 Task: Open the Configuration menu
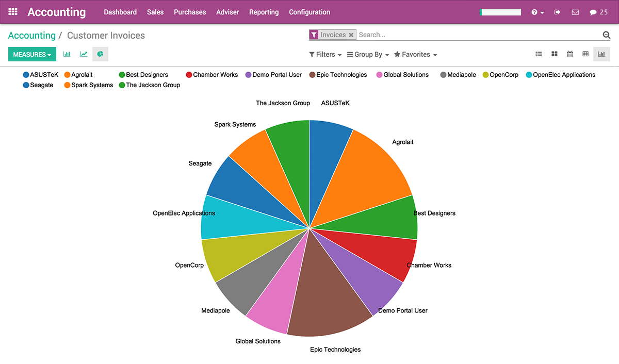tap(309, 12)
